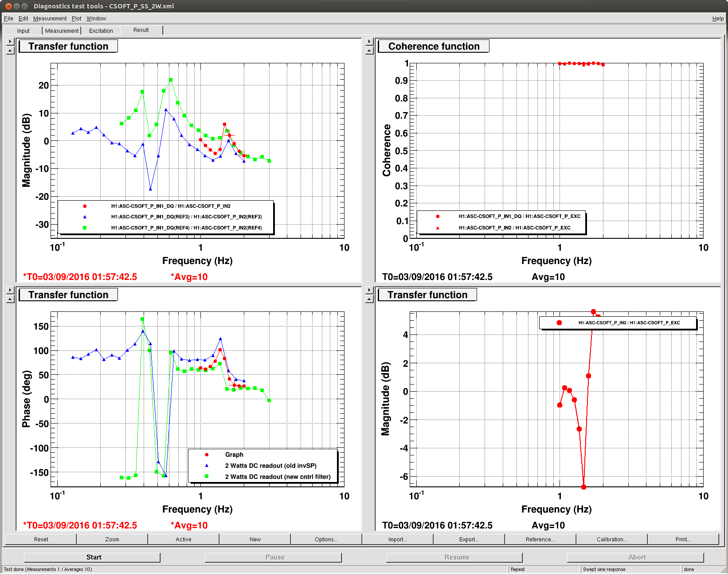
Task: Click top-left Transfer function title above magnitude plot
Action: click(x=68, y=46)
